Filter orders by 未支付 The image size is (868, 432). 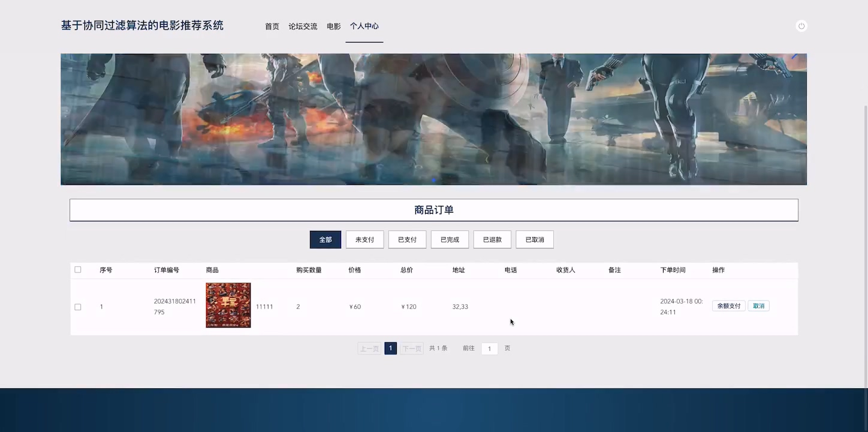tap(364, 239)
